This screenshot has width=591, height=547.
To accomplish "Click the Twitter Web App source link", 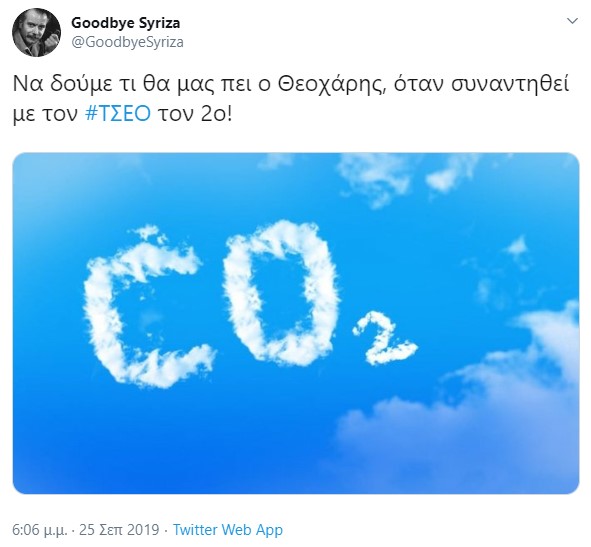I will [x=228, y=530].
